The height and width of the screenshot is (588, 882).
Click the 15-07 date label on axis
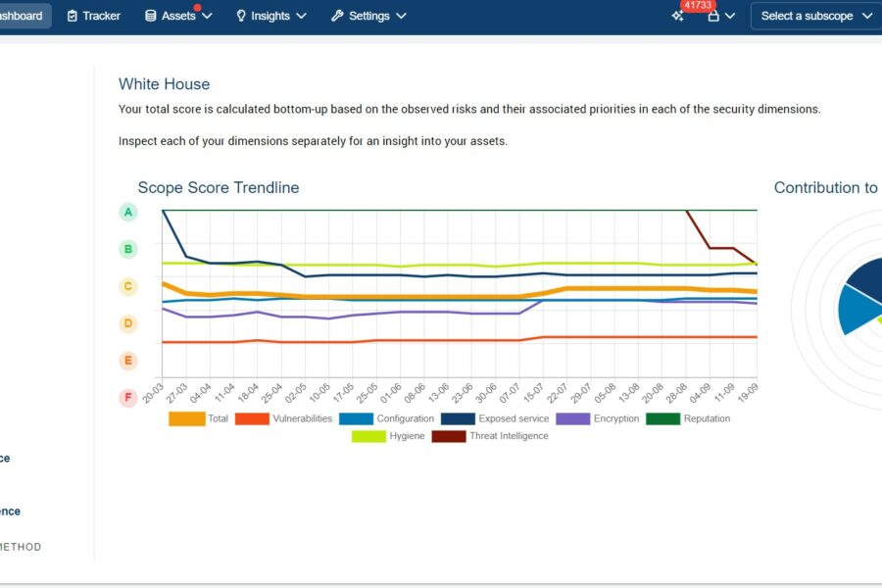[x=533, y=393]
